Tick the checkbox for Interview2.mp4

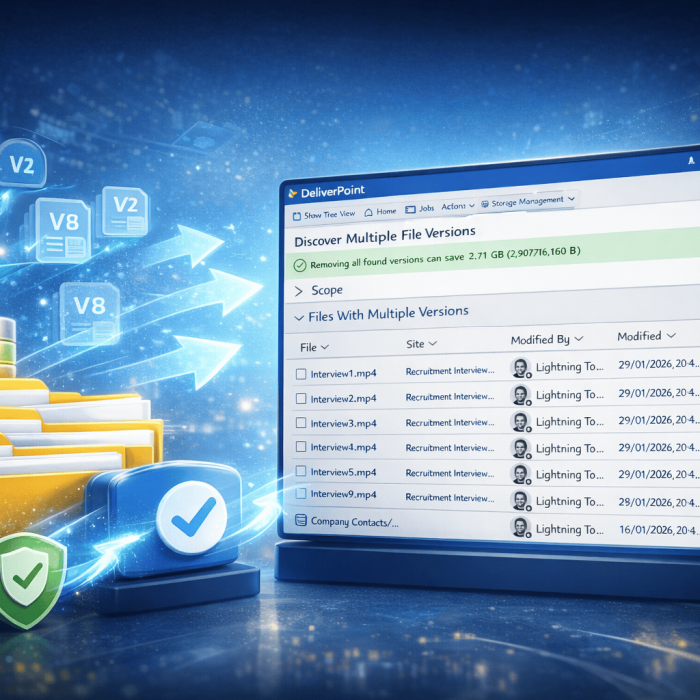(301, 399)
